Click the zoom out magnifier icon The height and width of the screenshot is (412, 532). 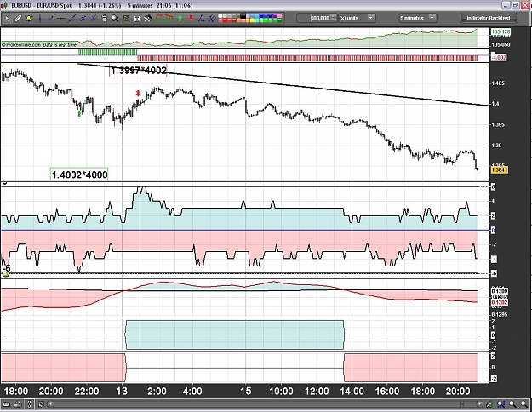512,403
